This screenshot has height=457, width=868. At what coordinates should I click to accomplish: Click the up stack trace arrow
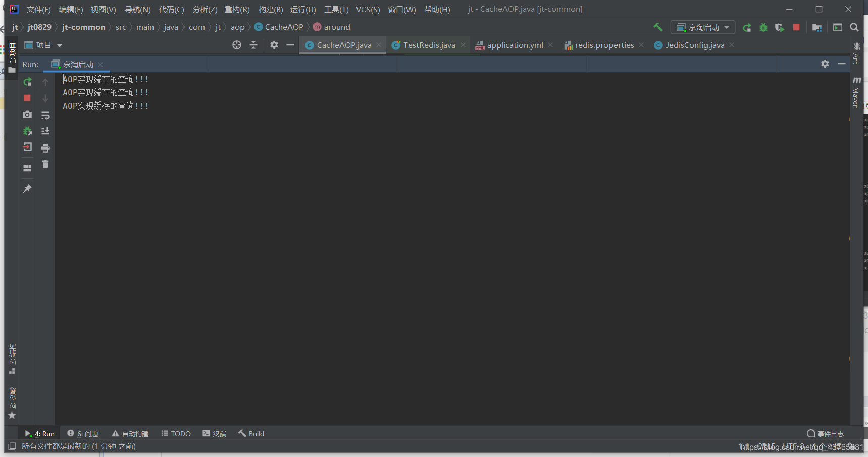pos(45,82)
